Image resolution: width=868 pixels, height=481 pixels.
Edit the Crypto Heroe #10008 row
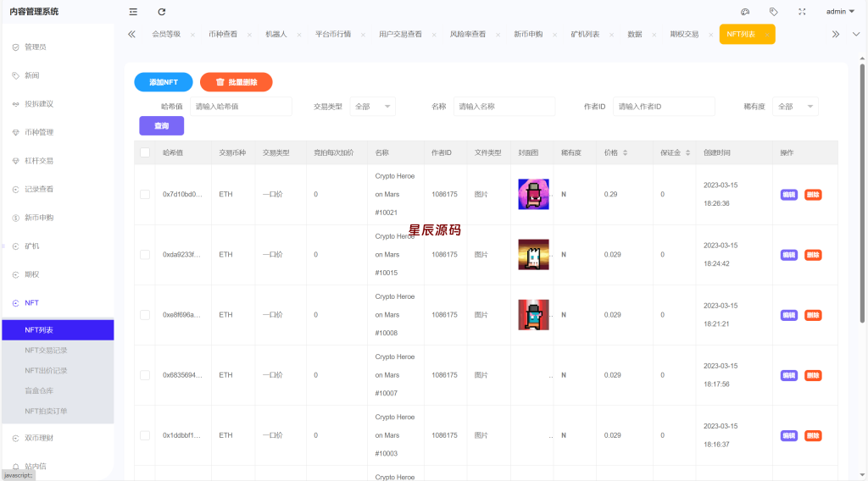pyautogui.click(x=789, y=315)
